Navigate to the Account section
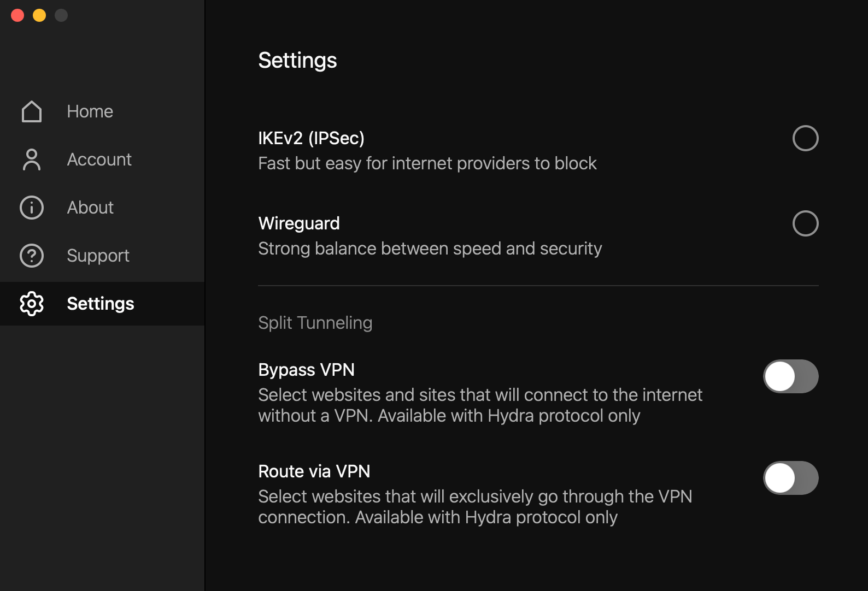 (99, 159)
